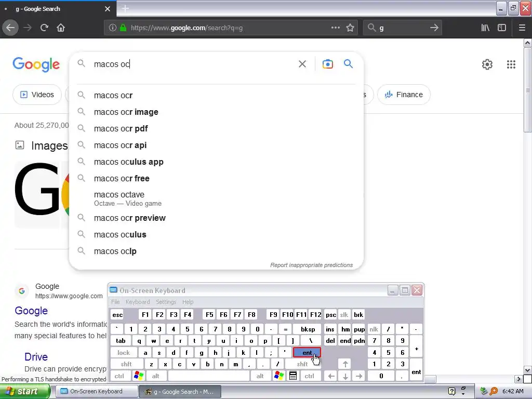Screen dimensions: 532x399
Task: Toggle the right alt key on keyboard
Action: (260, 376)
